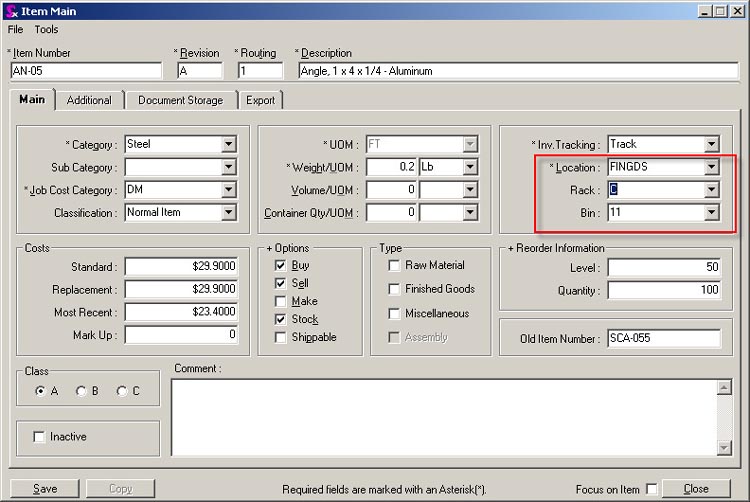This screenshot has width=750, height=502.
Task: Open the Classification dropdown
Action: 229,213
